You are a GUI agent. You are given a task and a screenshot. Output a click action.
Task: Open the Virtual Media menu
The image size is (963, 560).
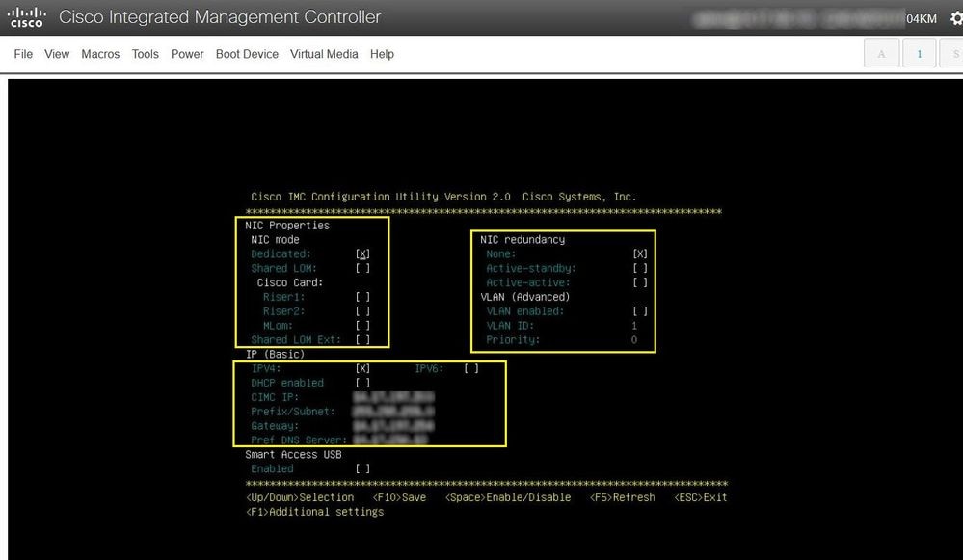[x=324, y=54]
